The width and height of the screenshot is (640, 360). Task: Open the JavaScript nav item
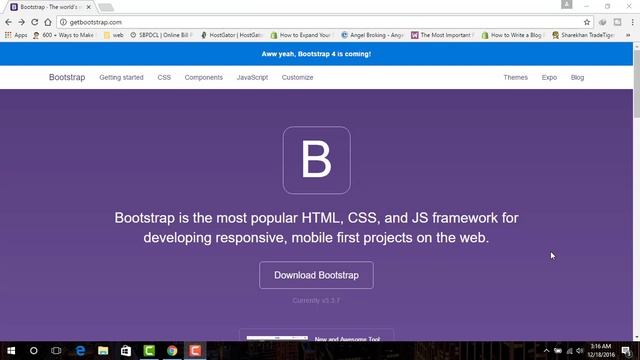pos(252,77)
